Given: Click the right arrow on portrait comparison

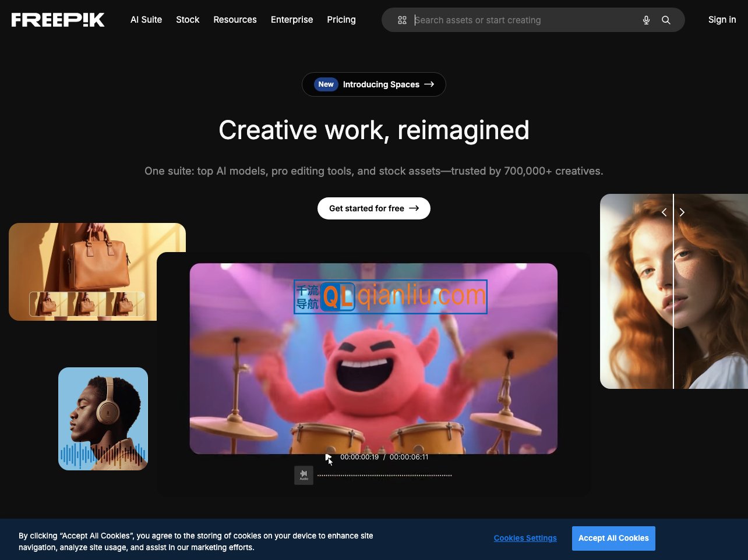Looking at the screenshot, I should click(682, 212).
